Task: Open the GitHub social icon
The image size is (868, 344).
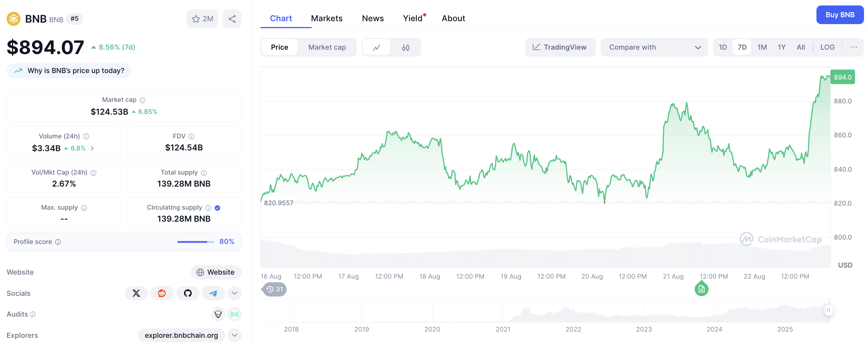Action: [188, 293]
